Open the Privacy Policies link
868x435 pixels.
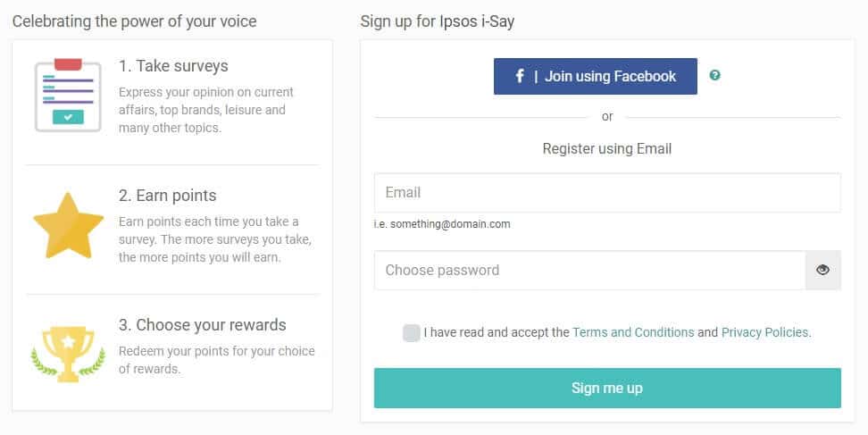765,332
